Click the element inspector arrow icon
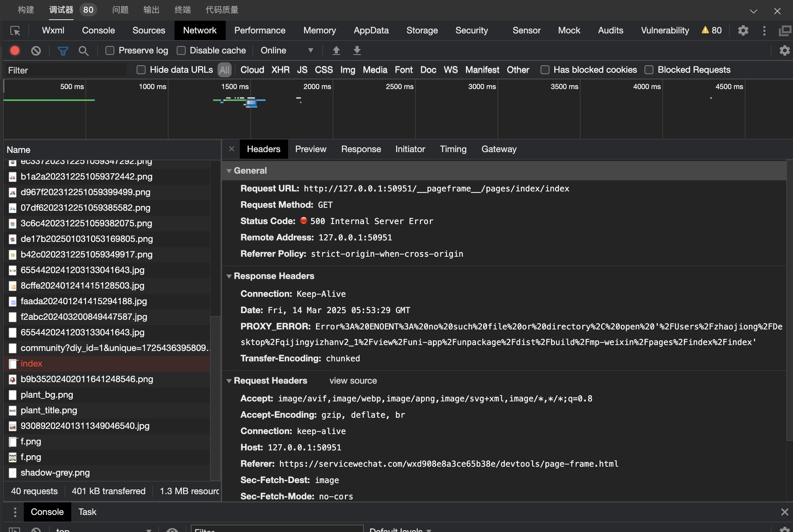This screenshot has height=532, width=793. 15,30
